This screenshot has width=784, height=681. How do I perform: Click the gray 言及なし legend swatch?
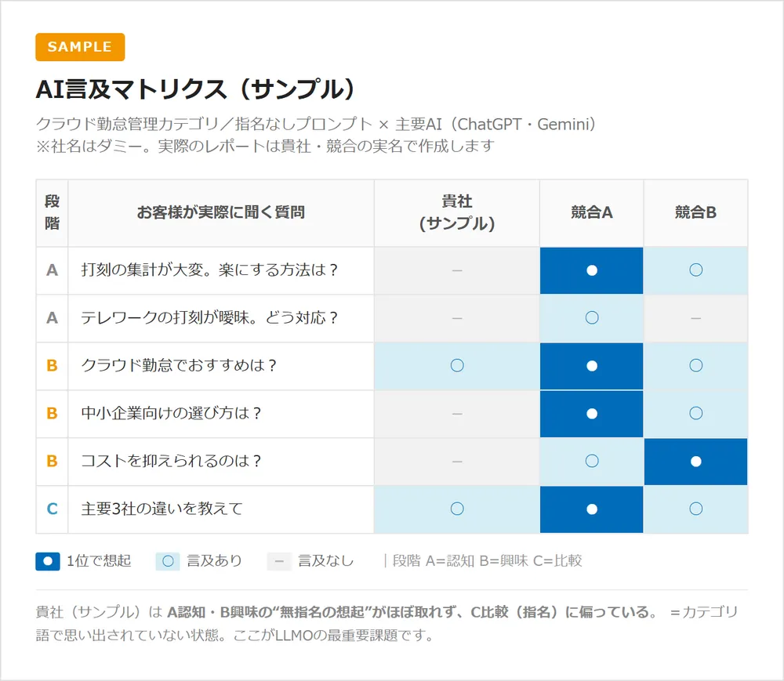point(280,561)
